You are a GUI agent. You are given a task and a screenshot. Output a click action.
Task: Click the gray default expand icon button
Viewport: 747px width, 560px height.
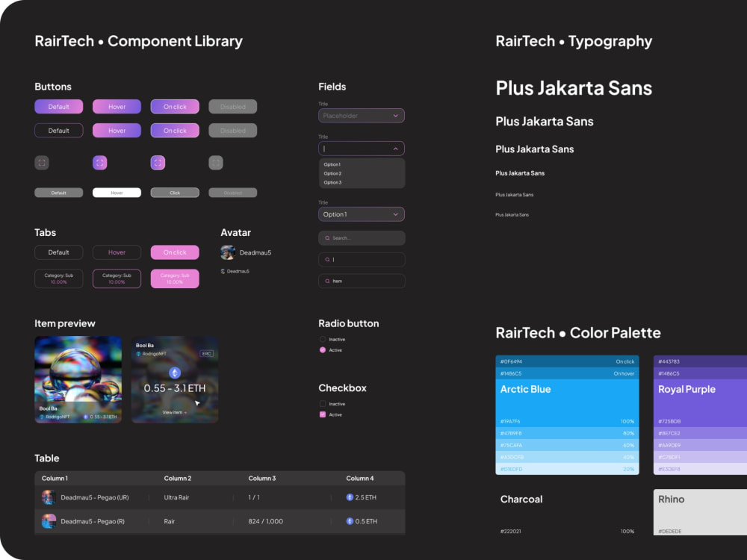pyautogui.click(x=42, y=163)
